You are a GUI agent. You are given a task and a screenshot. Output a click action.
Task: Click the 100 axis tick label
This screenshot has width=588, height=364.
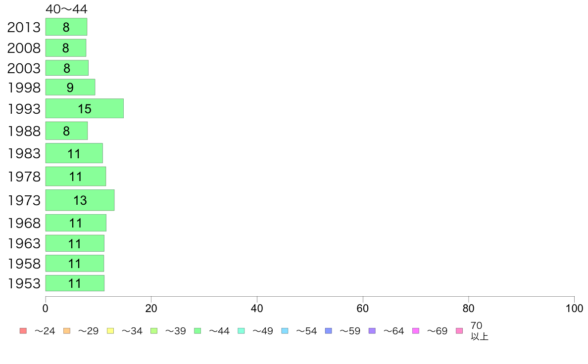574,309
